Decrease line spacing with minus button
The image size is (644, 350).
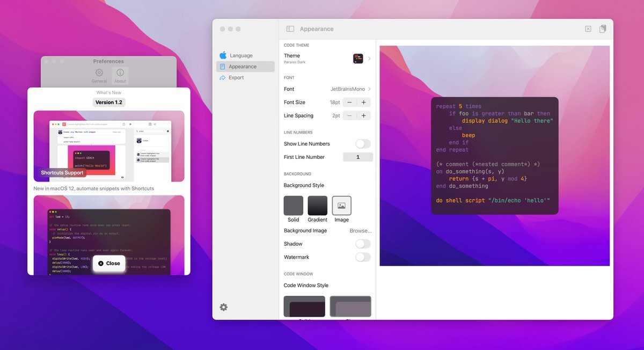point(349,115)
